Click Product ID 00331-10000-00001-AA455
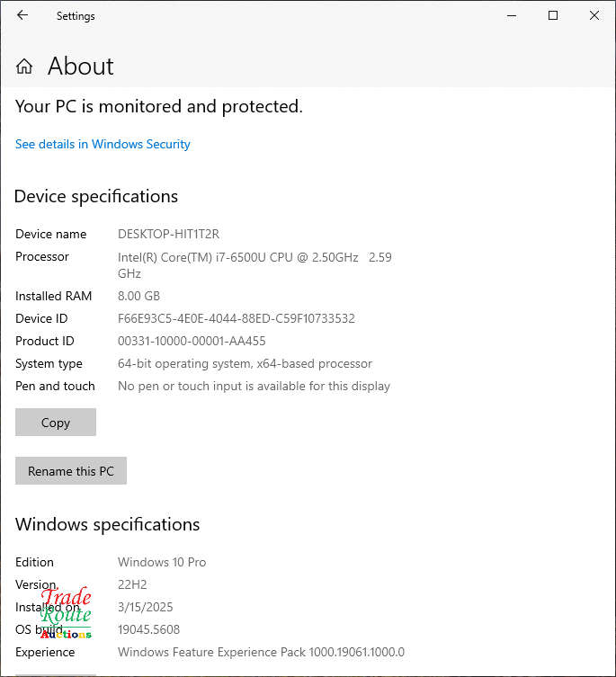The image size is (616, 677). (x=192, y=341)
